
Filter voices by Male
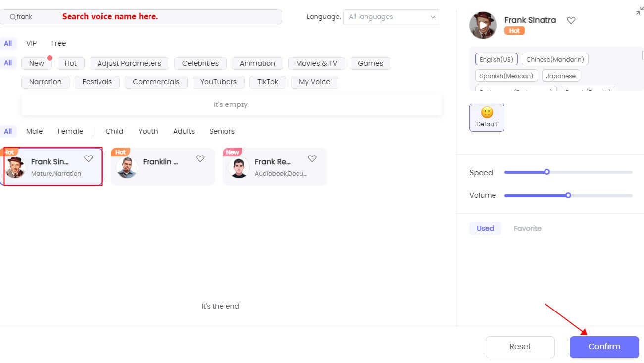coord(35,131)
